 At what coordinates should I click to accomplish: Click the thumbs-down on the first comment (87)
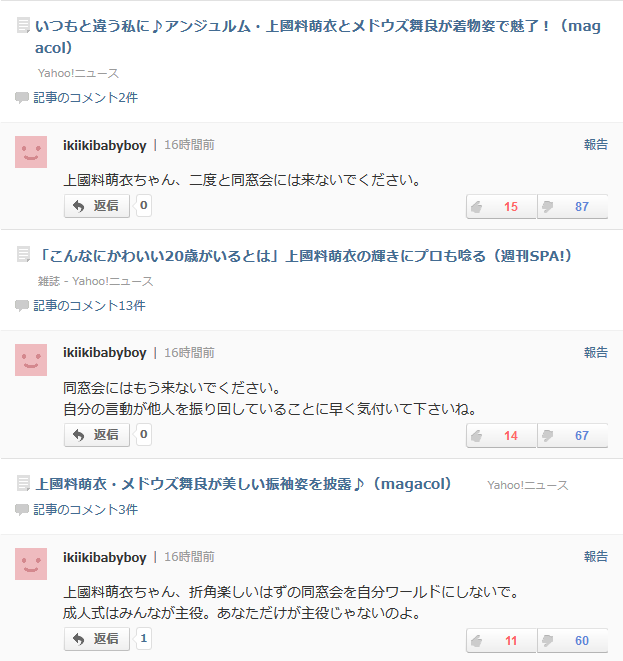click(x=572, y=207)
